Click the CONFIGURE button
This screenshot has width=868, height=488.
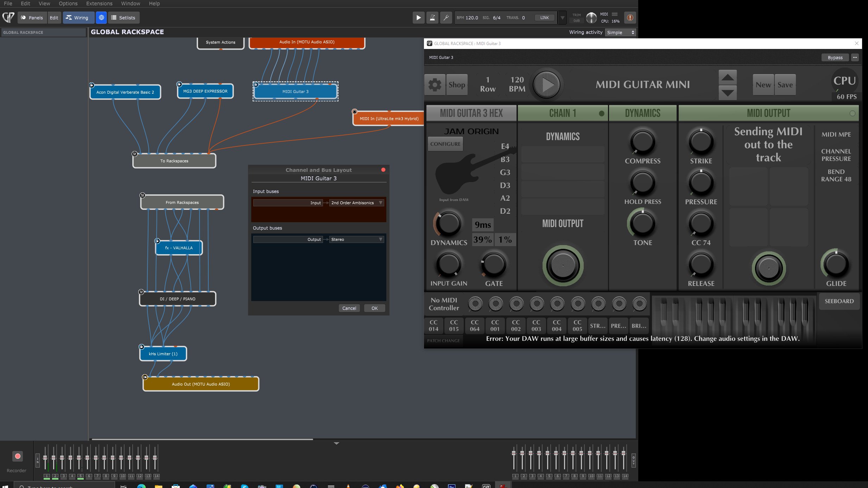(x=445, y=144)
